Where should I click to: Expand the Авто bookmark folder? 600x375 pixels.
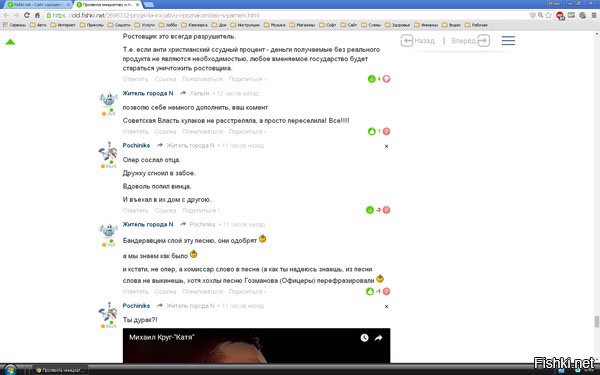click(38, 25)
